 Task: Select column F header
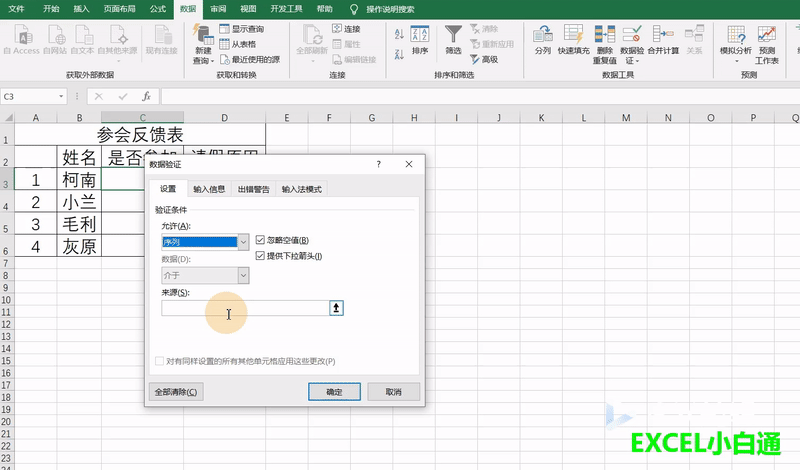click(329, 117)
